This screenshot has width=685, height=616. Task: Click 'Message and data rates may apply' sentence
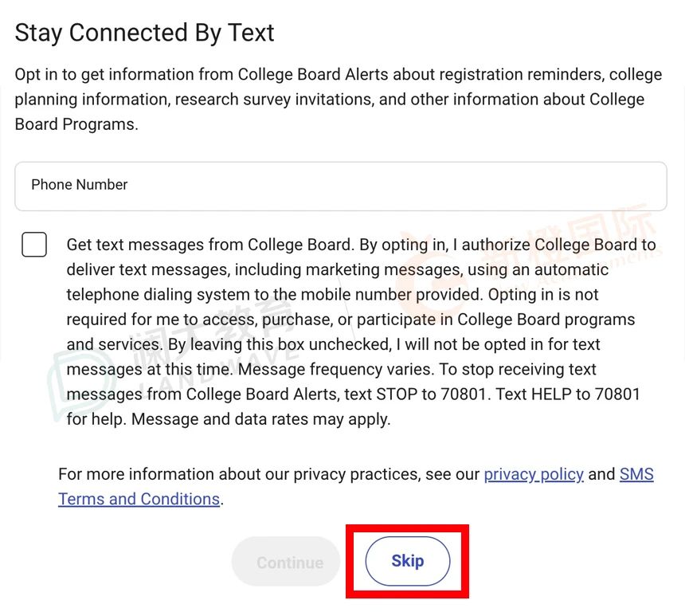(x=260, y=419)
